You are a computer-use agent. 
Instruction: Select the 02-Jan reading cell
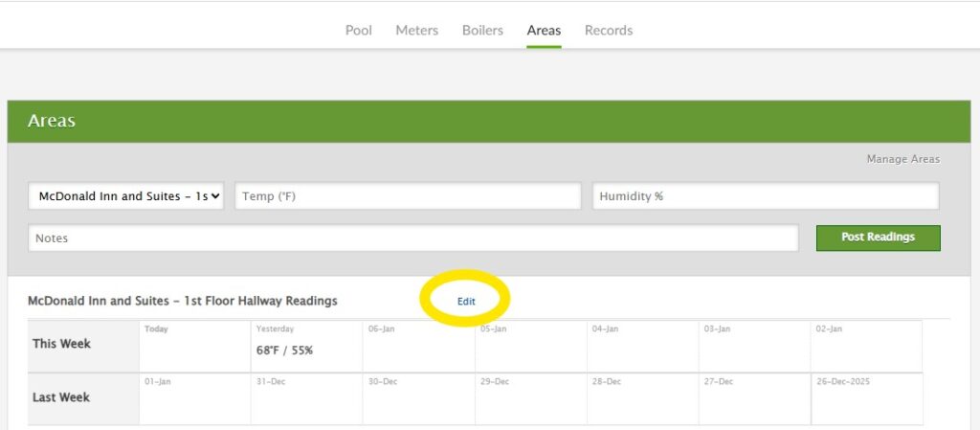[866, 347]
